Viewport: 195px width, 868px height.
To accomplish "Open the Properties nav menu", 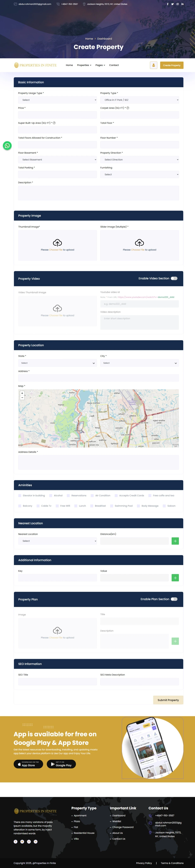I will [x=84, y=65].
